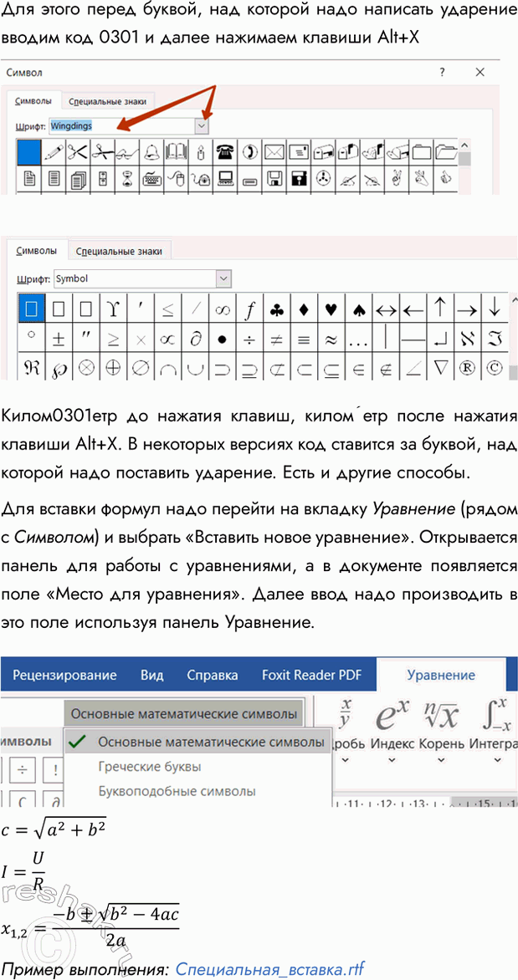This screenshot has width=518, height=980.
Task: Click the Wingdings font name field
Action: (x=121, y=125)
